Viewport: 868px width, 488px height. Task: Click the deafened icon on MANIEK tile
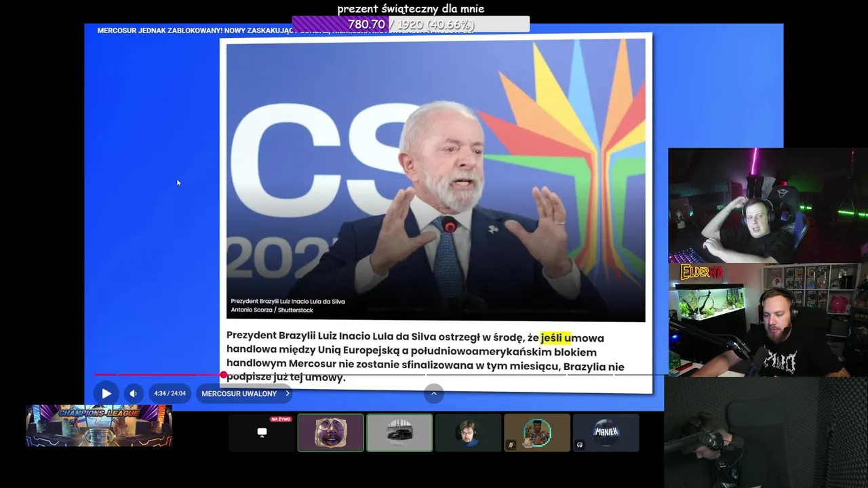pyautogui.click(x=580, y=445)
